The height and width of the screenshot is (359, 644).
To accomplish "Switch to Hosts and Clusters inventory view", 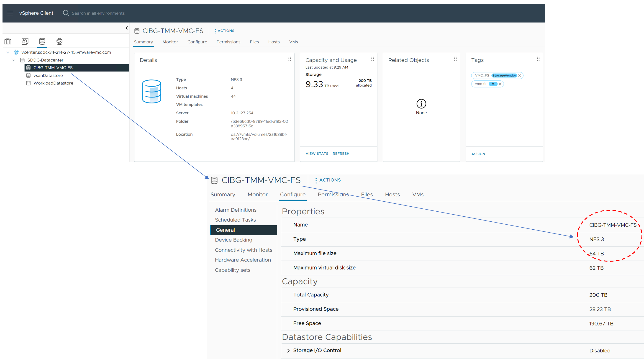I will (x=8, y=41).
